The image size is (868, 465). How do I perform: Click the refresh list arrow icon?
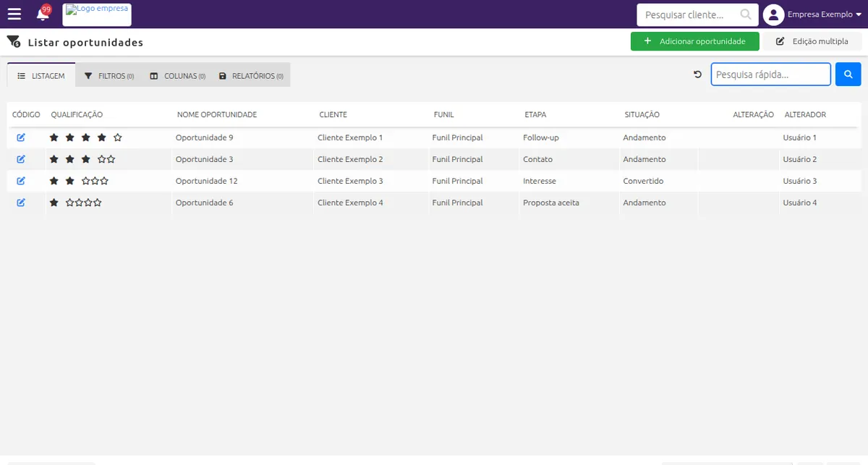click(x=697, y=74)
